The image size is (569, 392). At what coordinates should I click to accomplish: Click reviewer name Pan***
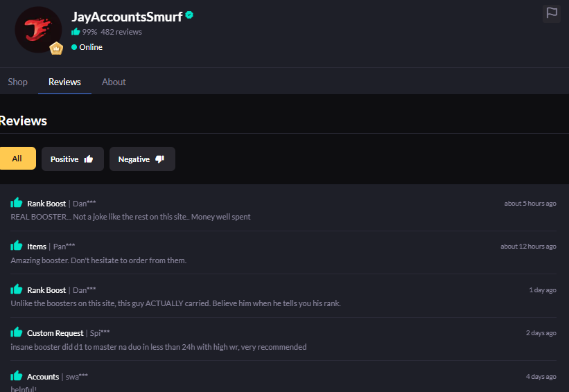(64, 247)
